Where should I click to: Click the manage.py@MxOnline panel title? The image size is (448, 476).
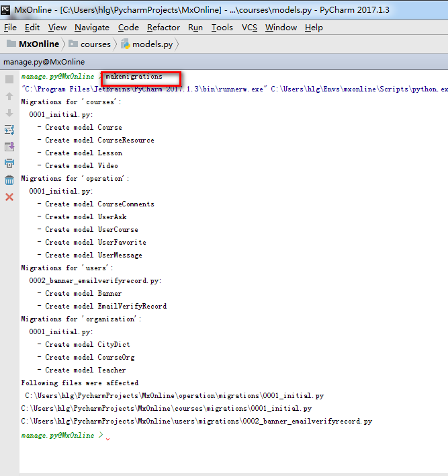click(x=44, y=62)
